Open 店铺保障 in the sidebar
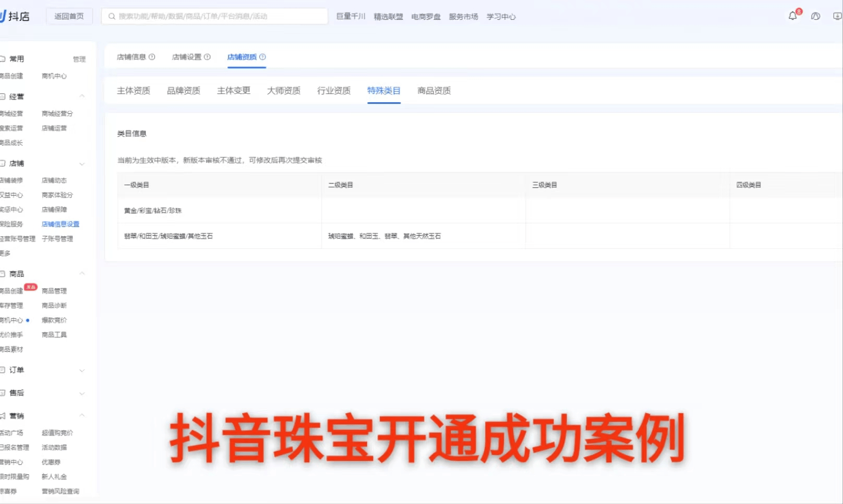Image resolution: width=843 pixels, height=504 pixels. pos(54,209)
